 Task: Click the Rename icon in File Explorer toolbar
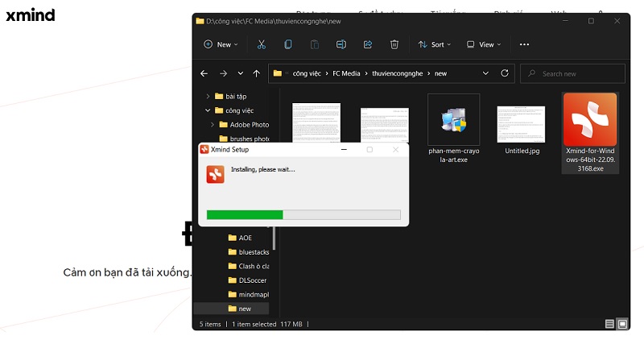(341, 44)
